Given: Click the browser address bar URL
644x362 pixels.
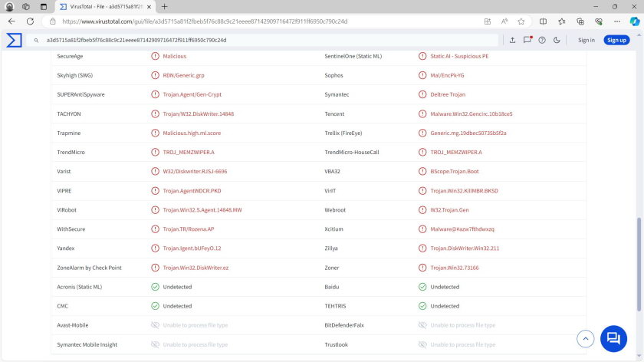Looking at the screenshot, I should pos(205,21).
